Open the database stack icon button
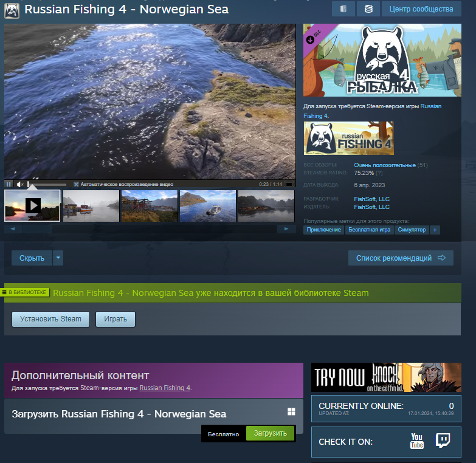This screenshot has width=476, height=463. pyautogui.click(x=368, y=9)
